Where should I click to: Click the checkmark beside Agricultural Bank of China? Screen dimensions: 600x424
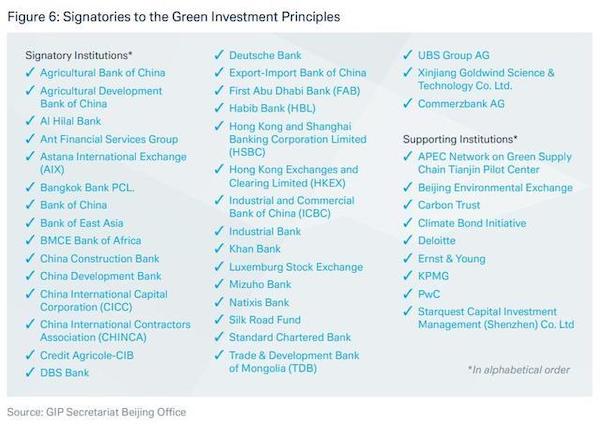click(x=30, y=72)
